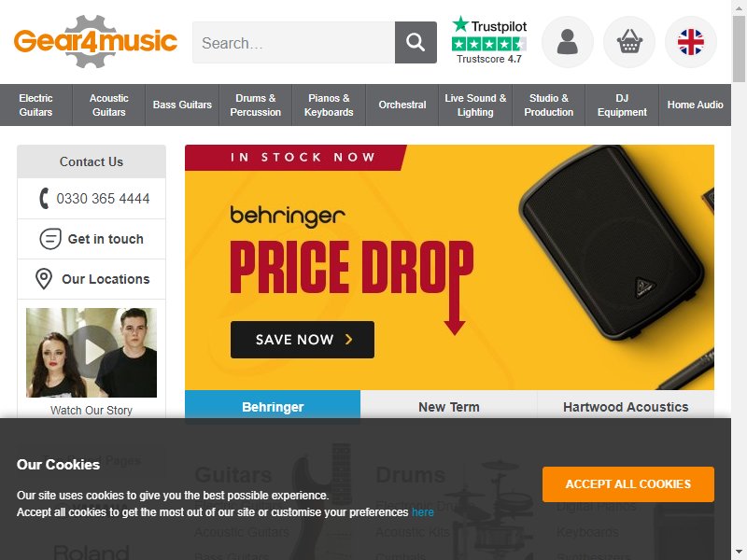Open the Trustpilot rating badge
The width and height of the screenshot is (747, 560).
coord(489,40)
